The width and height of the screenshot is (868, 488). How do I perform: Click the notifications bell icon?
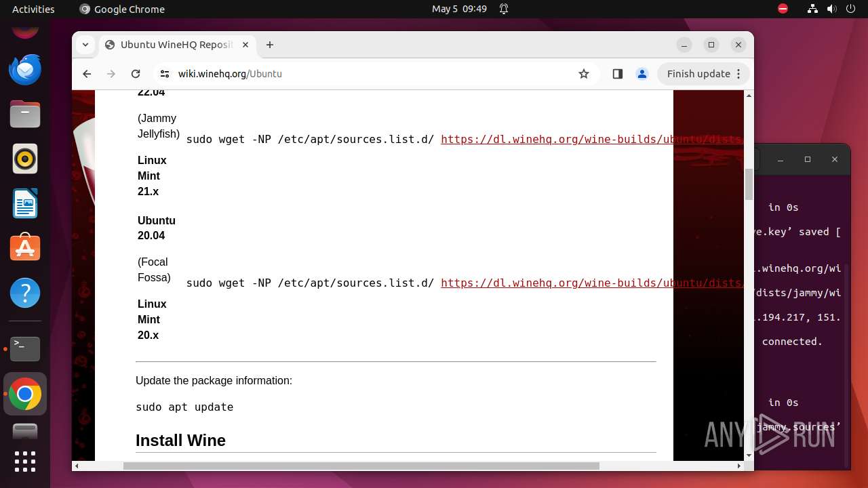pos(504,9)
